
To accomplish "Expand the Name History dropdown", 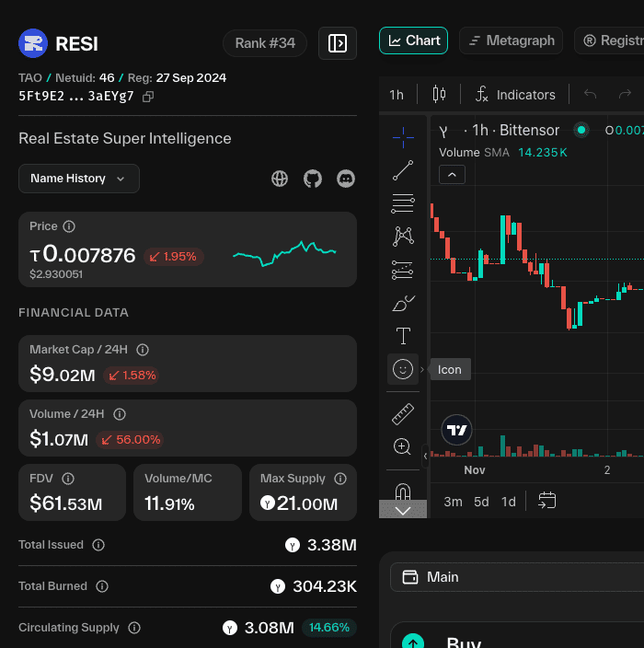I will click(x=79, y=179).
